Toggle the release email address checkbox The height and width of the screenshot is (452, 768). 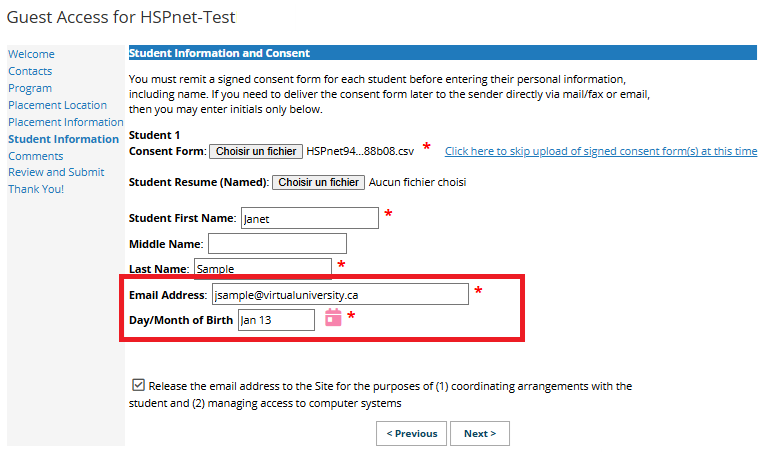coord(138,385)
